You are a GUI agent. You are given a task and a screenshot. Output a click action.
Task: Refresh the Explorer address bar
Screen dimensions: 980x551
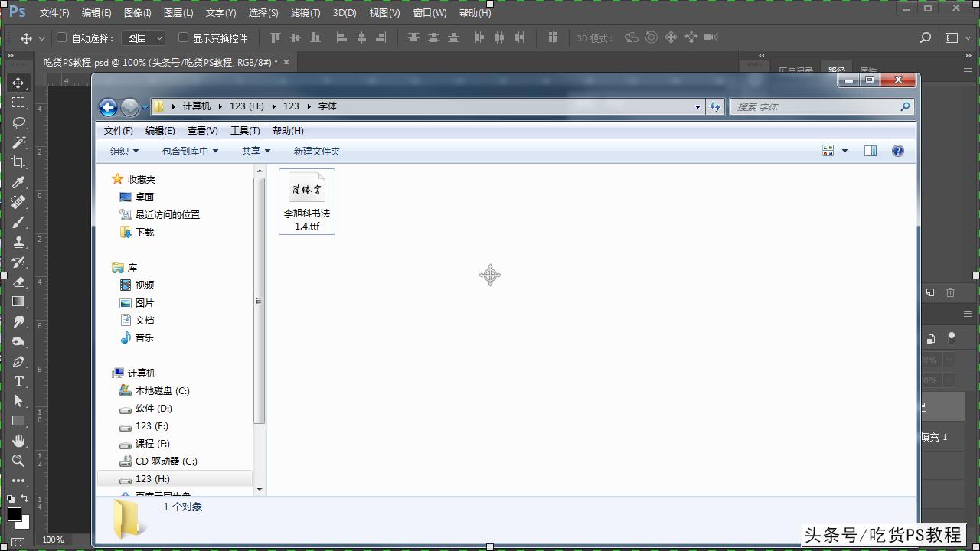[715, 107]
